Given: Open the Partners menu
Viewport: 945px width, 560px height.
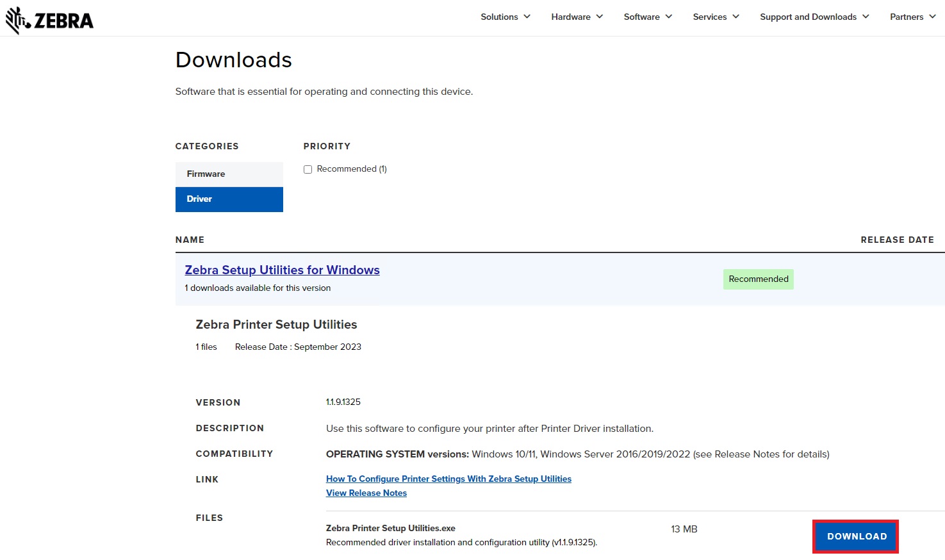Looking at the screenshot, I should tap(913, 17).
